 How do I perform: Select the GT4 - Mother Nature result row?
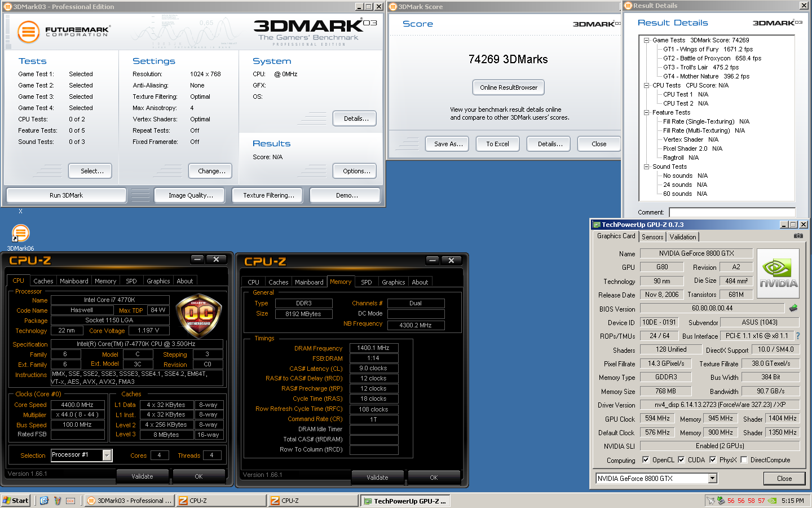click(706, 76)
